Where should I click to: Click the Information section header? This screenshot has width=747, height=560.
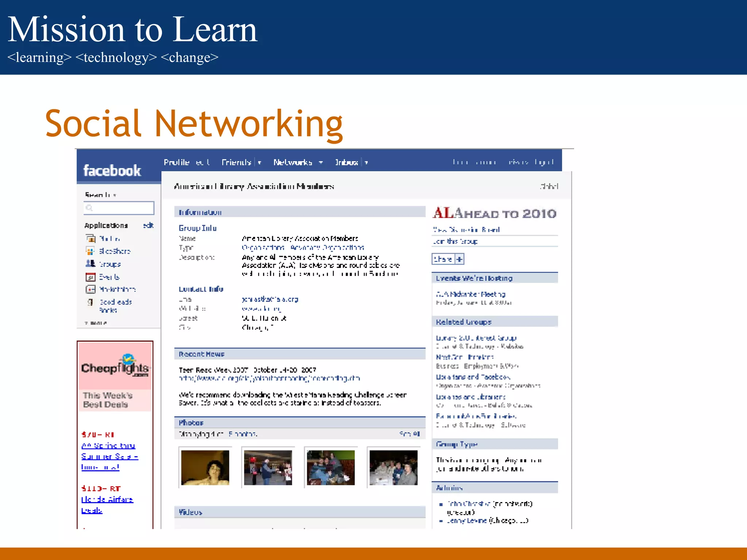(x=300, y=212)
